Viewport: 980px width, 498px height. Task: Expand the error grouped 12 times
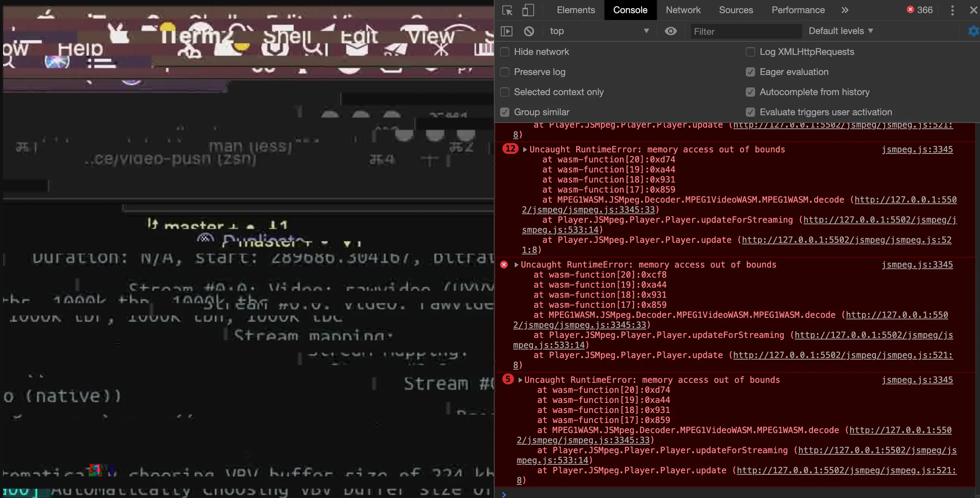(525, 150)
